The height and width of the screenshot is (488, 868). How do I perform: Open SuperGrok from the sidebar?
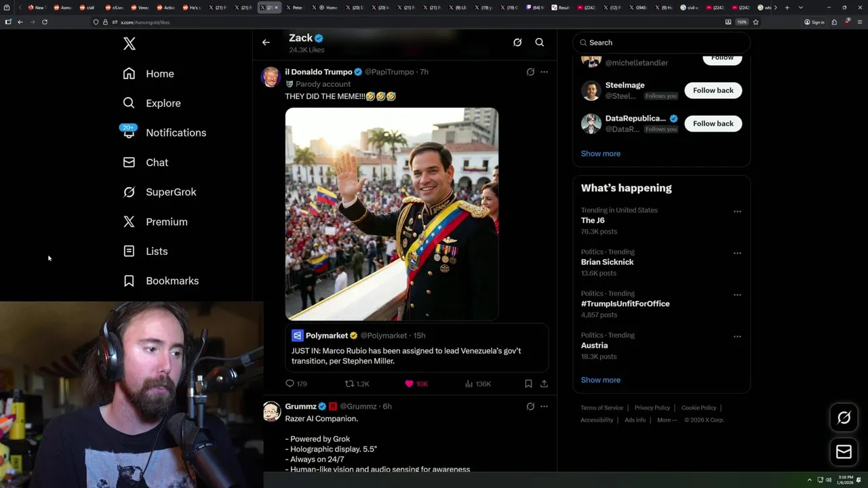coord(159,192)
